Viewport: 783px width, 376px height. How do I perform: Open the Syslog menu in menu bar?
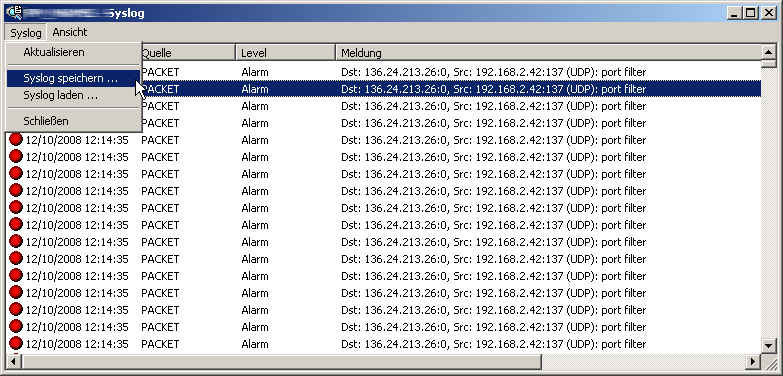(x=25, y=32)
